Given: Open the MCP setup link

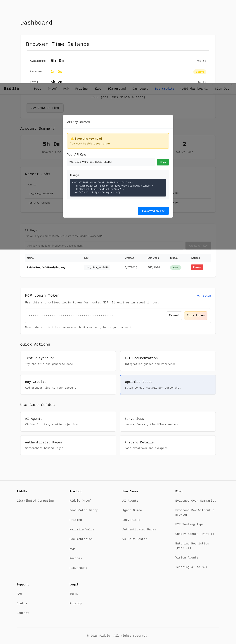Looking at the screenshot, I should [x=204, y=296].
